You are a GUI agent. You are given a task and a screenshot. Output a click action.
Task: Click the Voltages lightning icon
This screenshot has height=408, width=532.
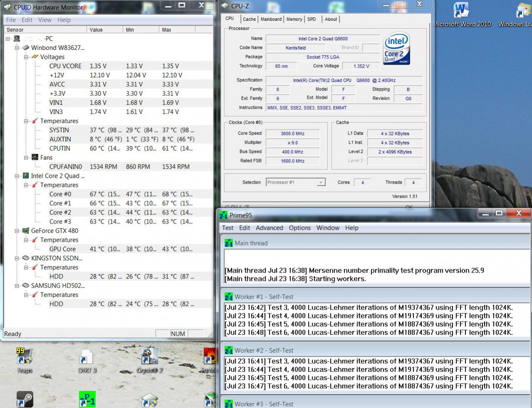pyautogui.click(x=35, y=57)
